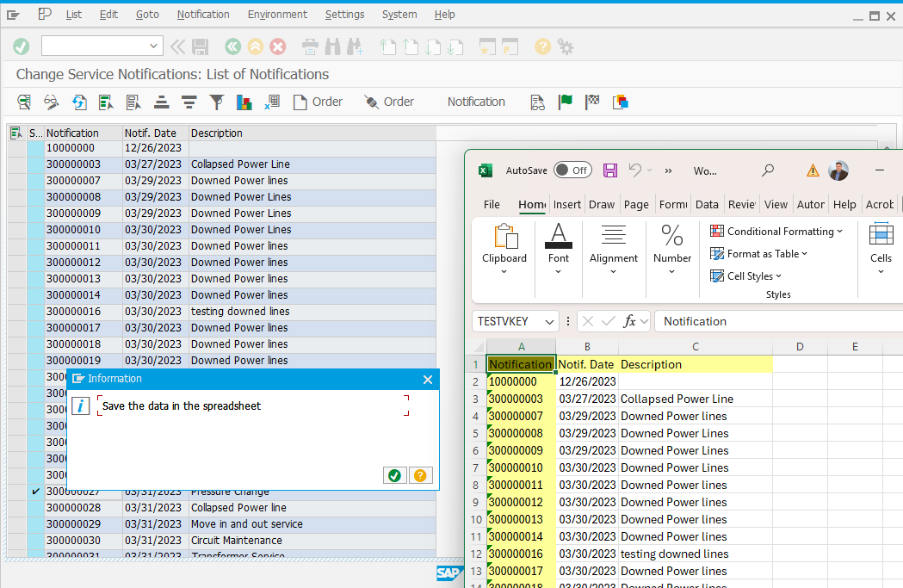The image size is (903, 588).
Task: Click the purple Save icon in Excel
Action: click(610, 170)
